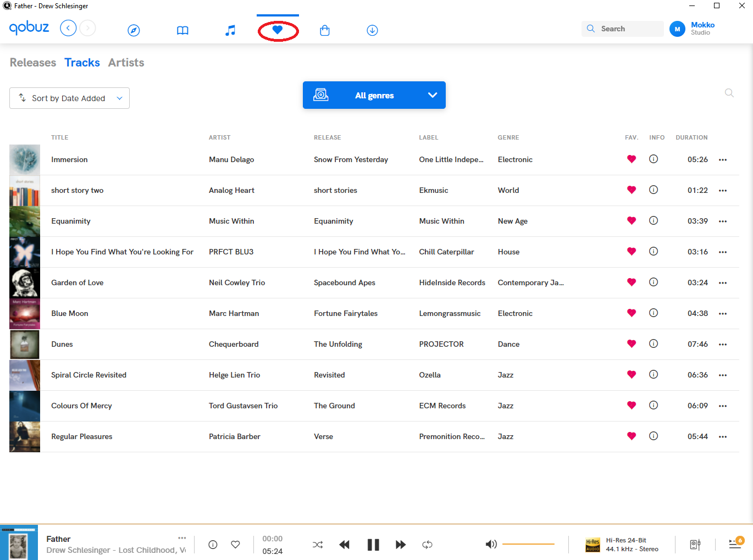Open more options for Dunes
This screenshot has height=560, width=753.
(x=723, y=345)
